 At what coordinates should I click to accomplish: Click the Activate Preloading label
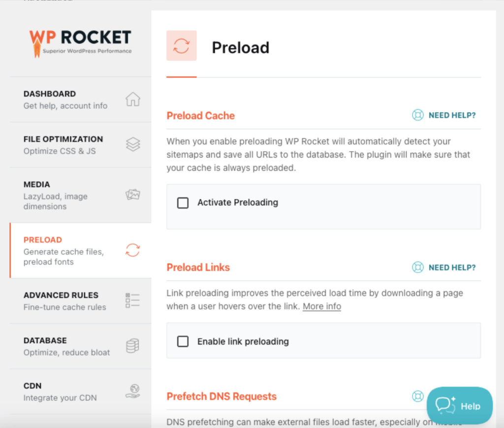click(x=238, y=202)
